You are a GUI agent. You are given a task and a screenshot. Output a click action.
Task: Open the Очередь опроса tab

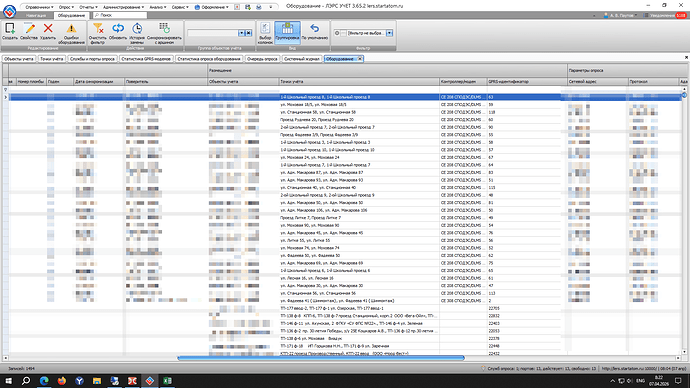tap(262, 59)
